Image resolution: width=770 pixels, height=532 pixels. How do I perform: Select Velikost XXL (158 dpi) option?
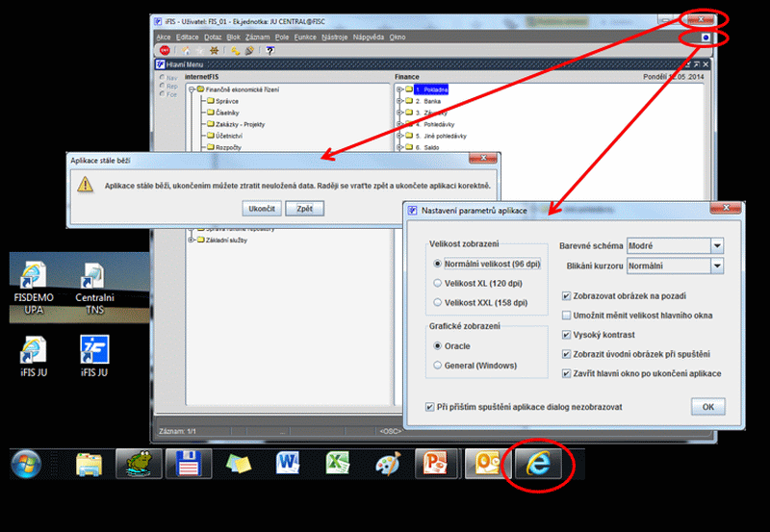(x=438, y=303)
